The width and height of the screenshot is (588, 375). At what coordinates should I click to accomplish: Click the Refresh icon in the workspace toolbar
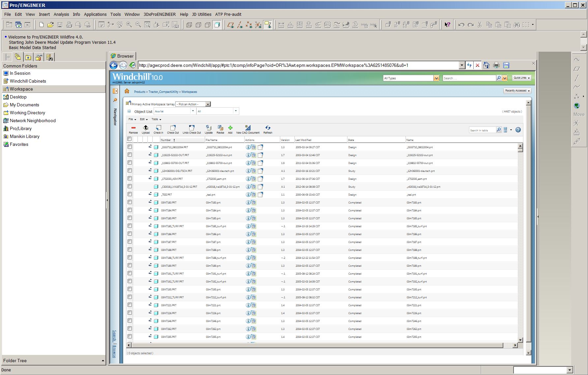268,128
